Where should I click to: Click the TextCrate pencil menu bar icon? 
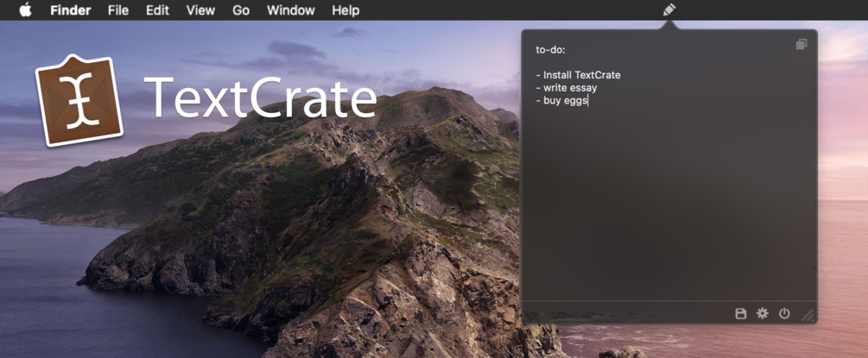tap(669, 10)
